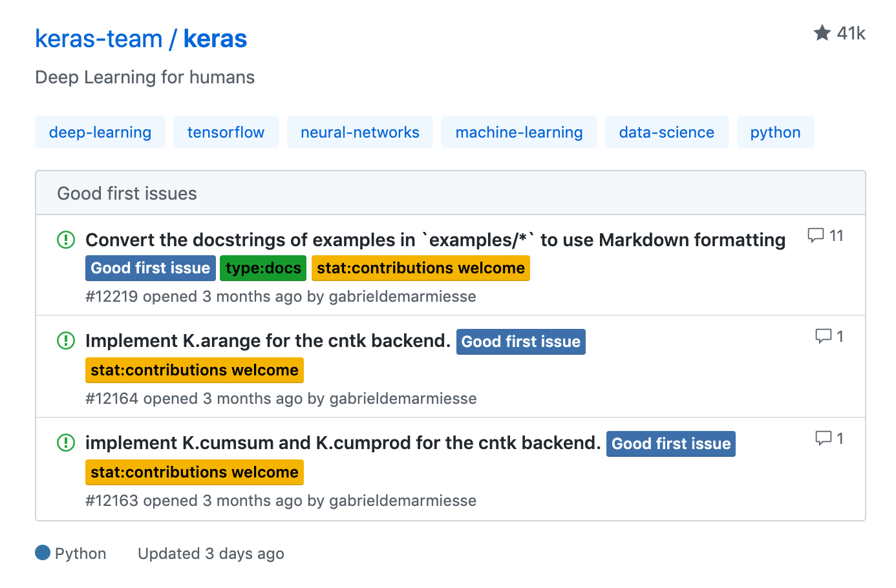Click the blue Python language dot
This screenshot has height=588, width=896.
click(43, 552)
